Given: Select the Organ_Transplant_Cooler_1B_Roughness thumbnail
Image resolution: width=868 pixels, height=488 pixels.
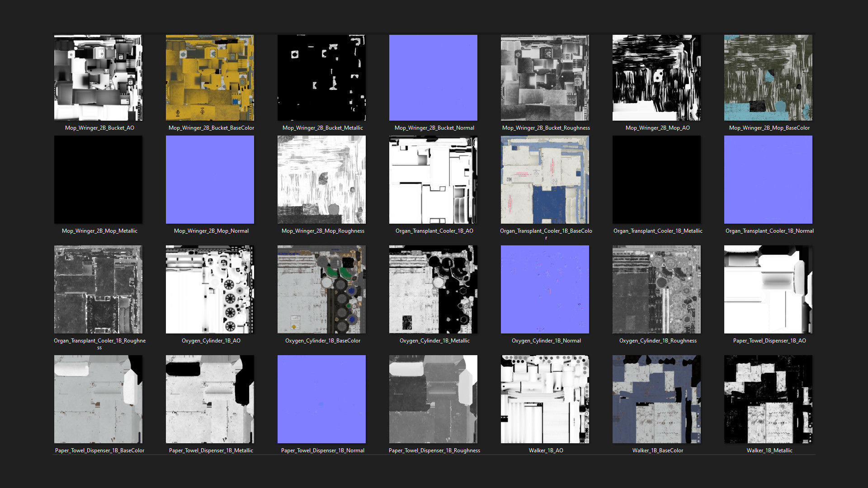Looking at the screenshot, I should coord(98,289).
